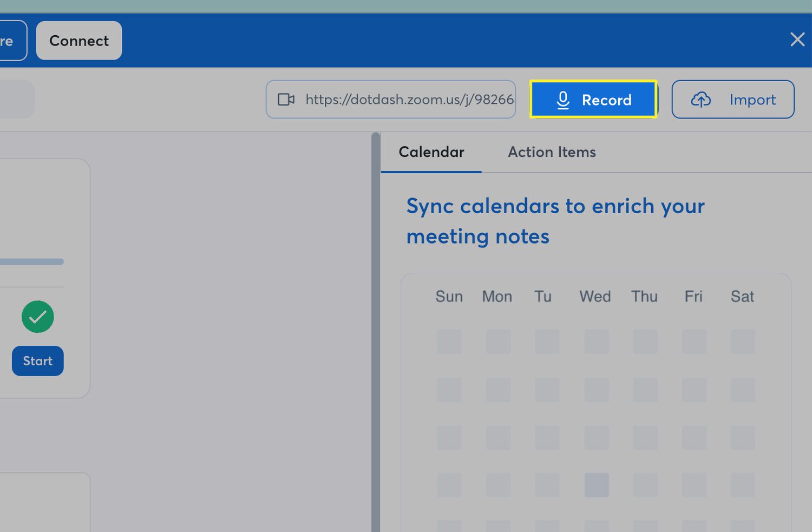
Task: Click the Sat day column header
Action: point(742,297)
